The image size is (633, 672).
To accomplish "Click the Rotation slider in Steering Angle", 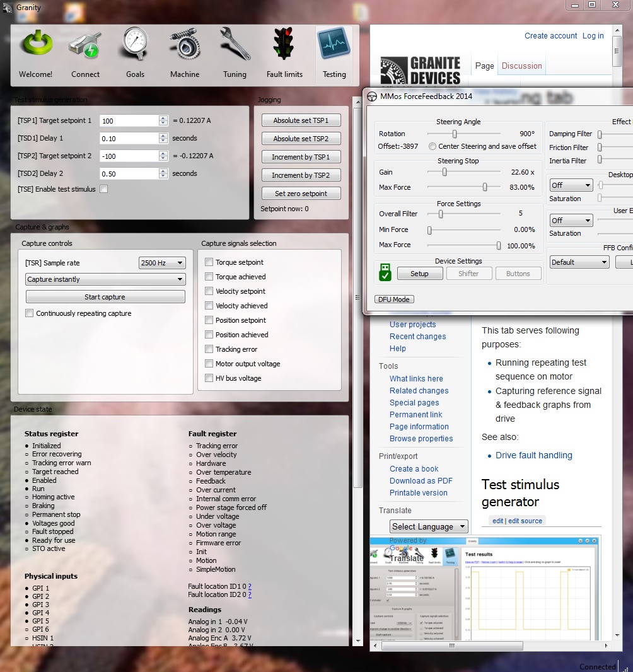I will (x=463, y=134).
